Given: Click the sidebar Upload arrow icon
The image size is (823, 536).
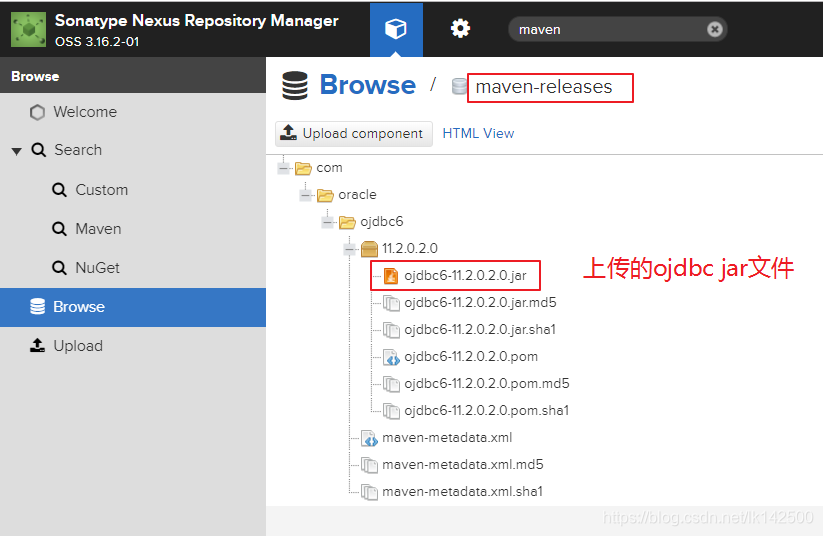Looking at the screenshot, I should (37, 345).
